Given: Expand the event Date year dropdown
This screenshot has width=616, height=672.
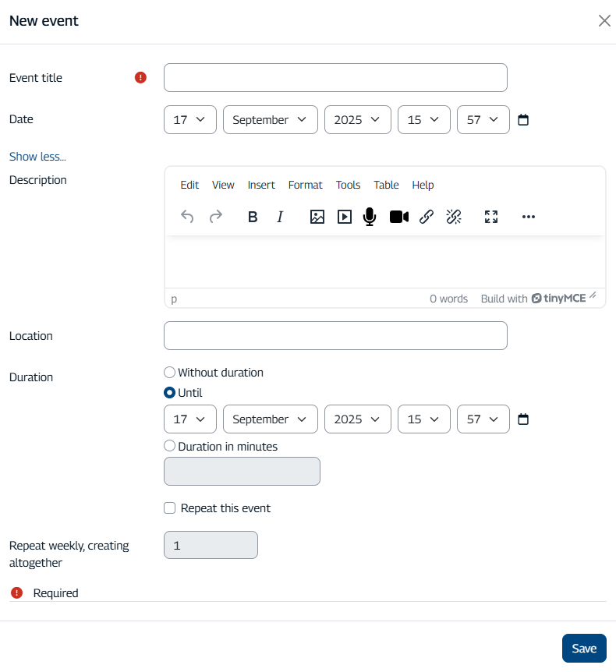Looking at the screenshot, I should click(357, 120).
